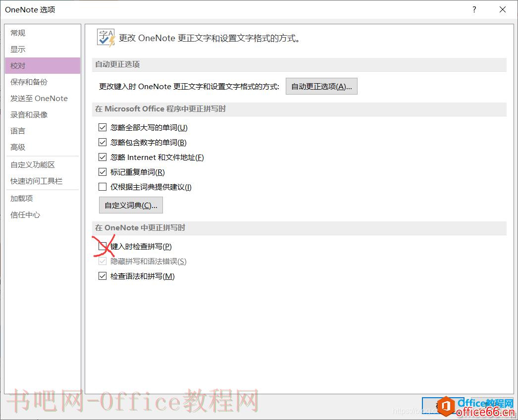This screenshot has height=420, width=518.
Task: Click 自动更正选项(A)... button
Action: click(x=321, y=86)
